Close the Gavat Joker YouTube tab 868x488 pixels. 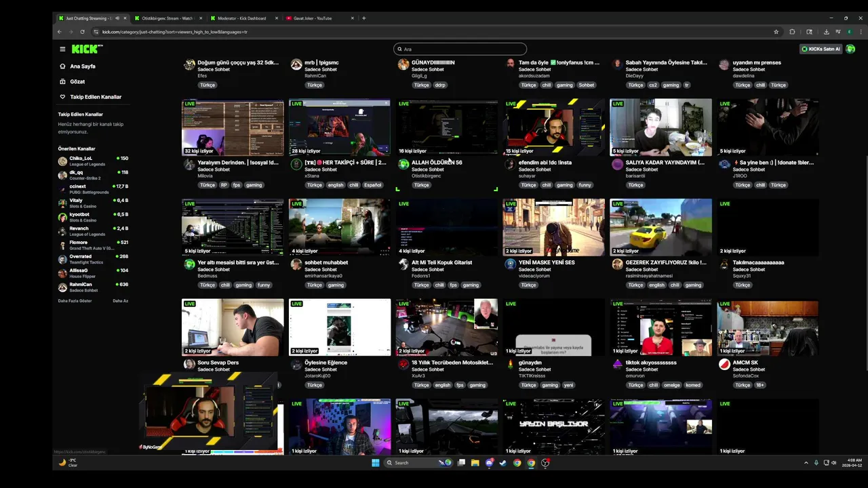tap(353, 18)
